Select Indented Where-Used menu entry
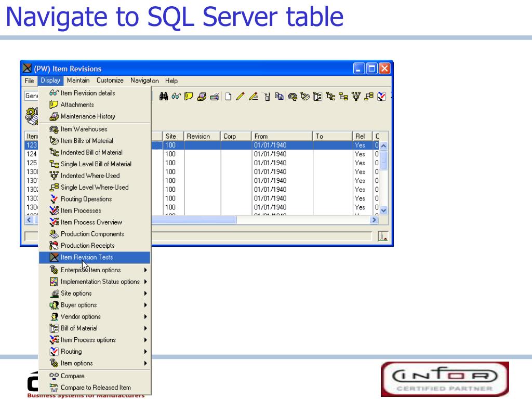532x399 pixels. click(95, 176)
